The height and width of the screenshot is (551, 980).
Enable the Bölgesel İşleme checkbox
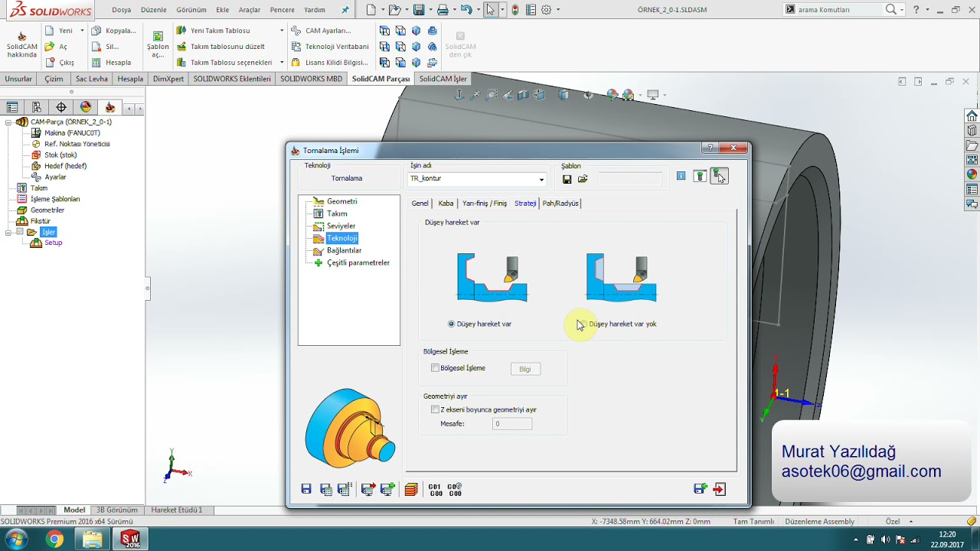pos(435,368)
